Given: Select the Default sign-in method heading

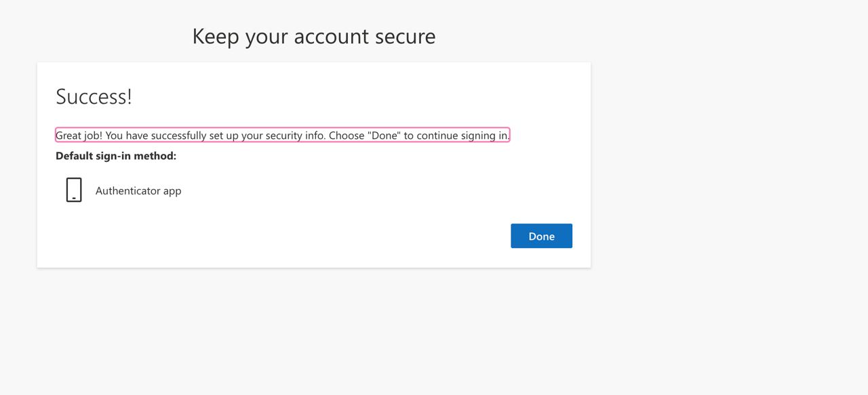Looking at the screenshot, I should coord(116,155).
